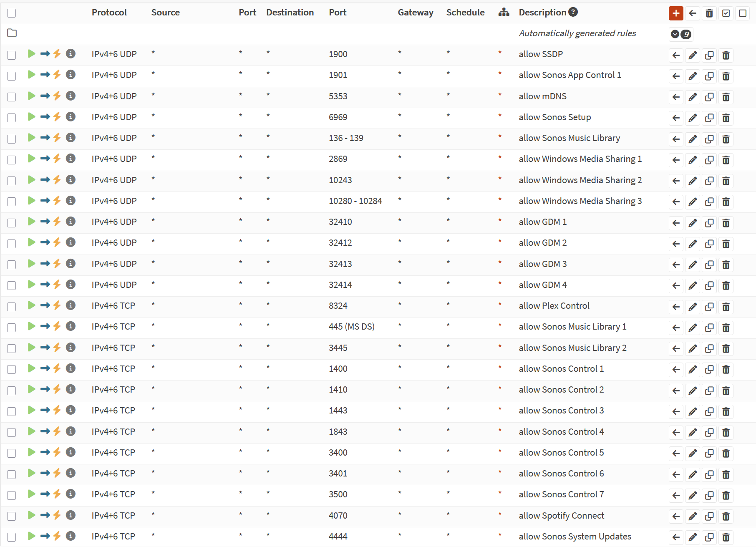The width and height of the screenshot is (756, 547).
Task: Click the folder icon beside automatically generated rules
Action: [x=12, y=33]
